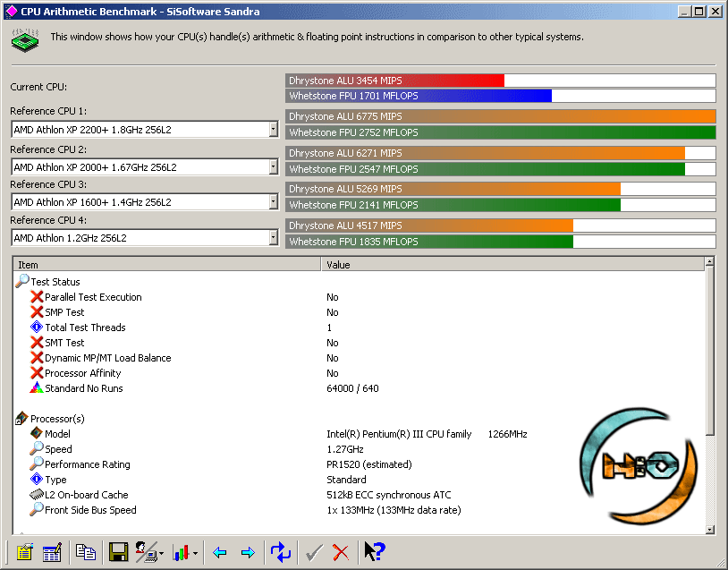Screen dimensions: 728x570
Task: Go back with the left blue arrow
Action: click(x=220, y=552)
